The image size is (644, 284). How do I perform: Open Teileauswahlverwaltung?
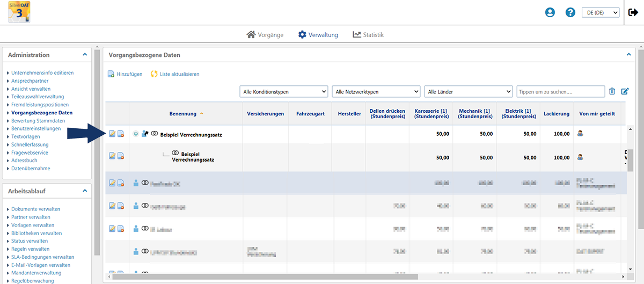[38, 97]
